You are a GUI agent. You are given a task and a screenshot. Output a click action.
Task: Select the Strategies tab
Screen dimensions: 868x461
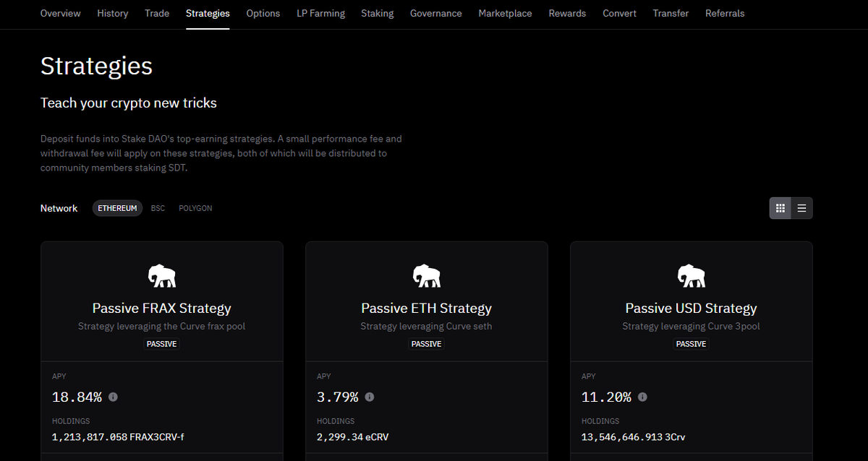click(x=208, y=14)
